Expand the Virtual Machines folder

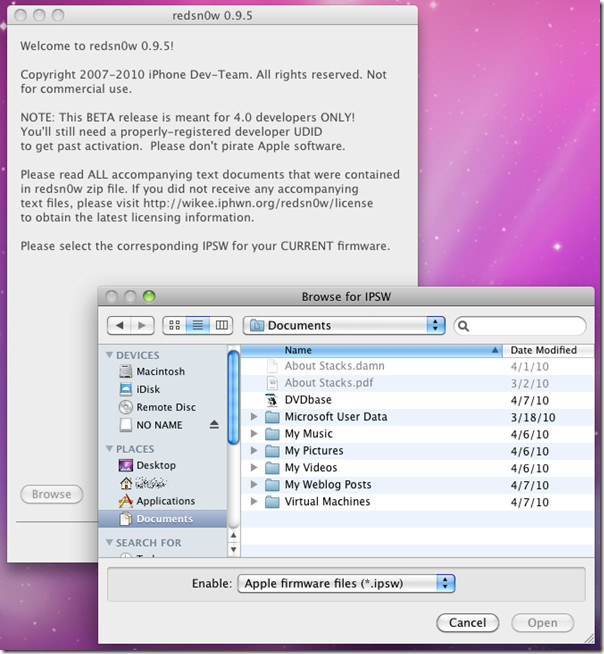click(255, 501)
